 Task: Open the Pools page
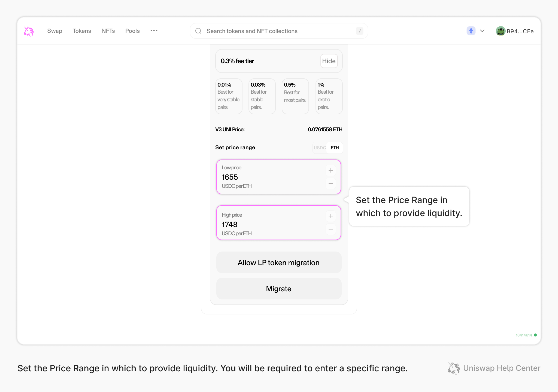coord(132,31)
